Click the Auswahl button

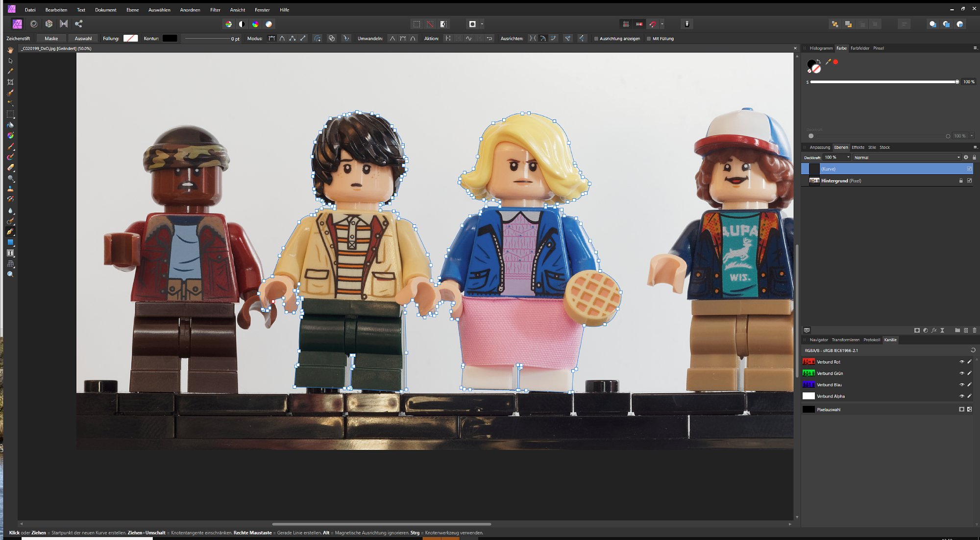83,38
